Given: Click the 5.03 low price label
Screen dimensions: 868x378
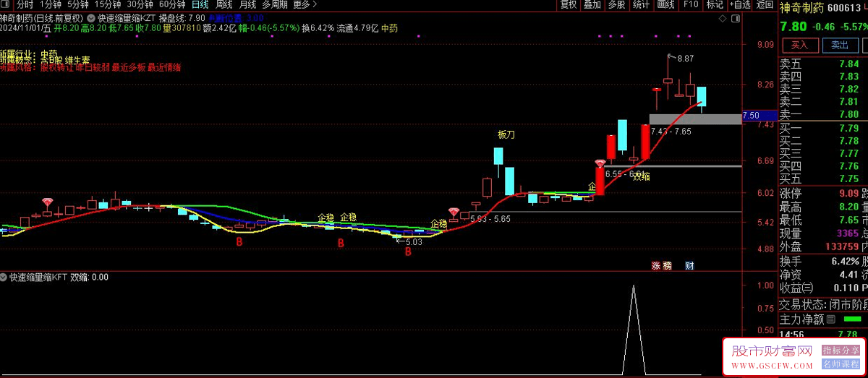Looking at the screenshot, I should (x=414, y=242).
